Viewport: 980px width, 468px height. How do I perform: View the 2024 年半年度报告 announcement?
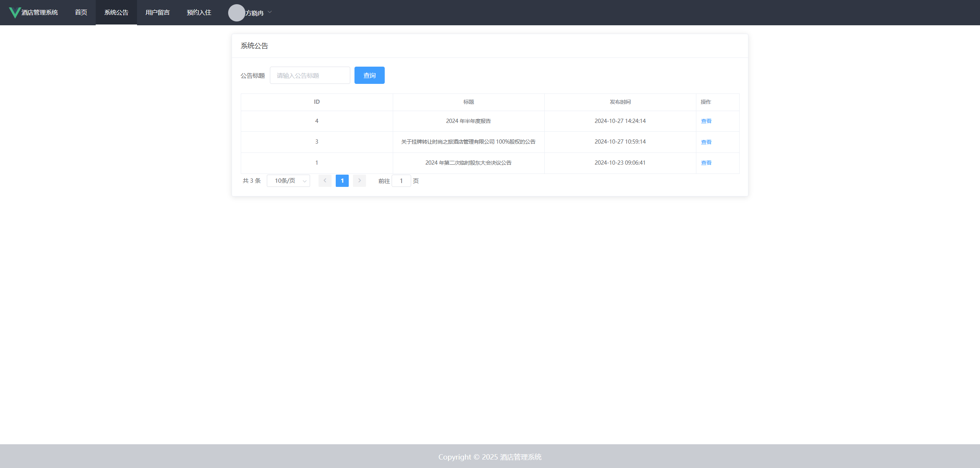[706, 121]
